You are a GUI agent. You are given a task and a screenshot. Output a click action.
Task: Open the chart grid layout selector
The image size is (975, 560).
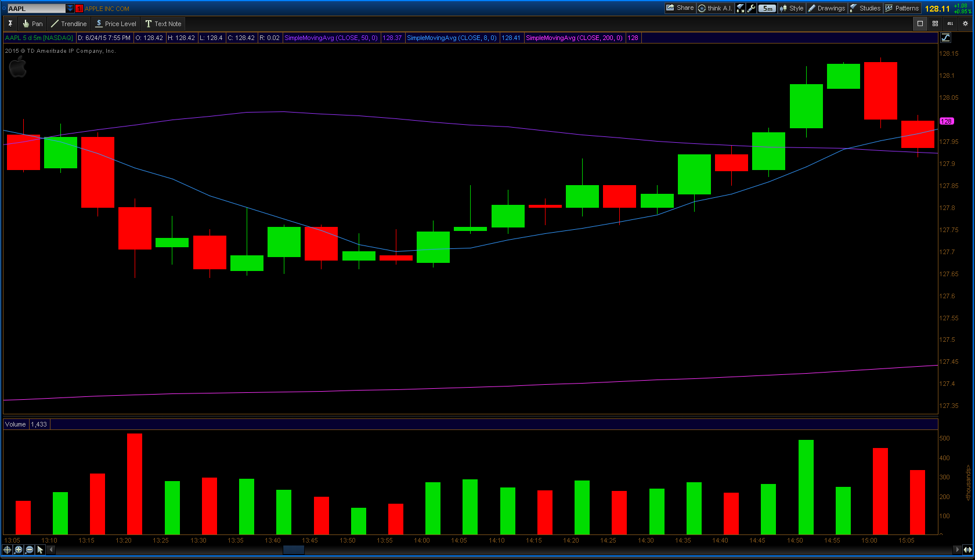point(935,24)
